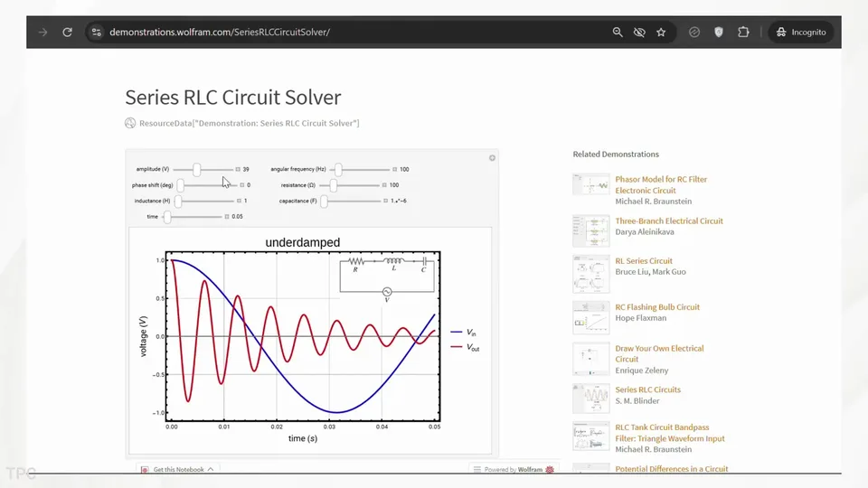This screenshot has height=488, width=868.
Task: Click author name Michael R. Braunstein under Phasor Model
Action: click(x=653, y=202)
